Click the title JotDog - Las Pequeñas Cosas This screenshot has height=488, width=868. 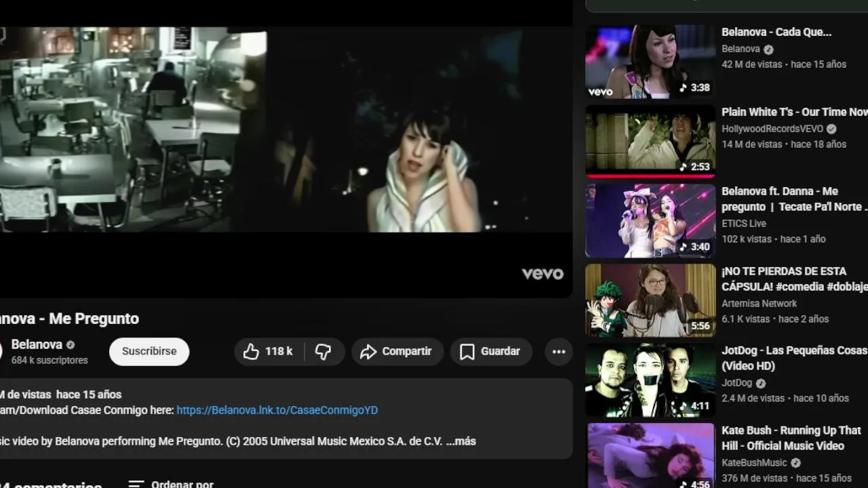[x=794, y=359]
